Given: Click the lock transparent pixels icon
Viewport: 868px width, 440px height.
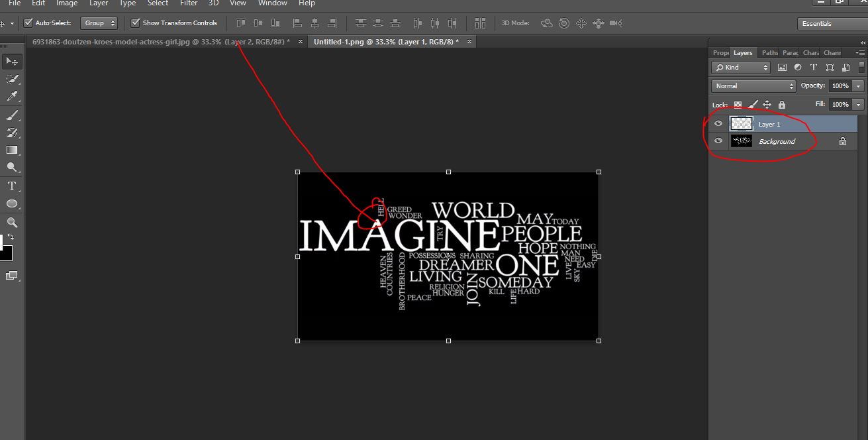Looking at the screenshot, I should tap(738, 105).
